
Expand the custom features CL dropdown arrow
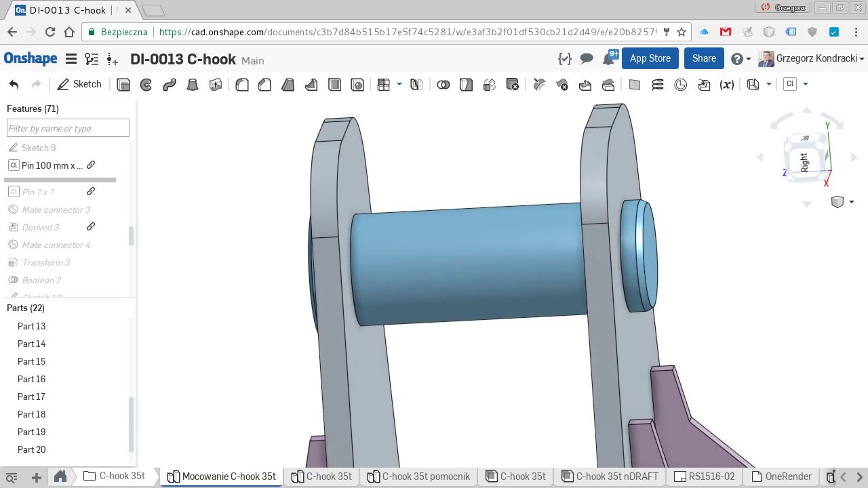pos(805,84)
